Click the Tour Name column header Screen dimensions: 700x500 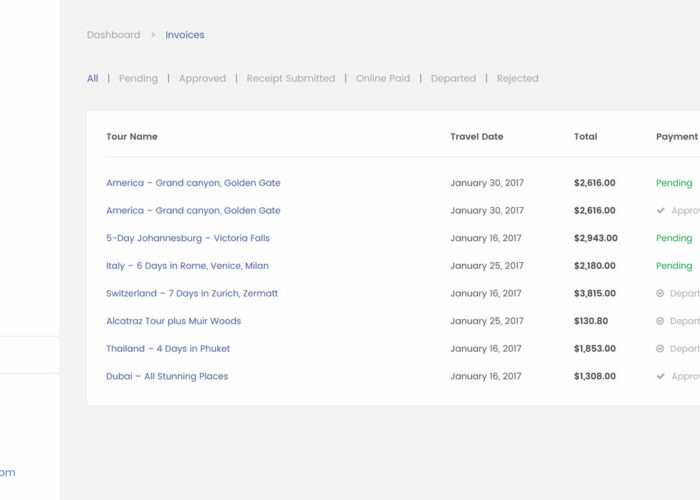coord(132,136)
